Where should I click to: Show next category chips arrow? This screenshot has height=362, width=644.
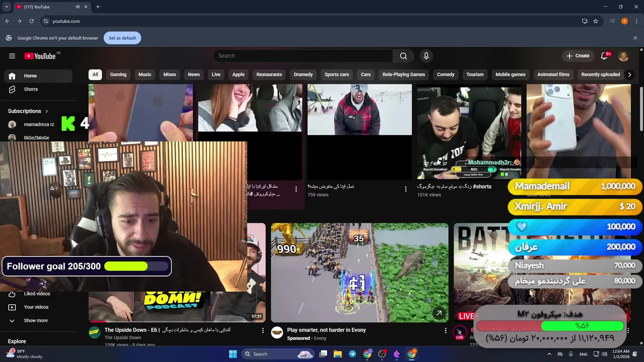[x=629, y=74]
